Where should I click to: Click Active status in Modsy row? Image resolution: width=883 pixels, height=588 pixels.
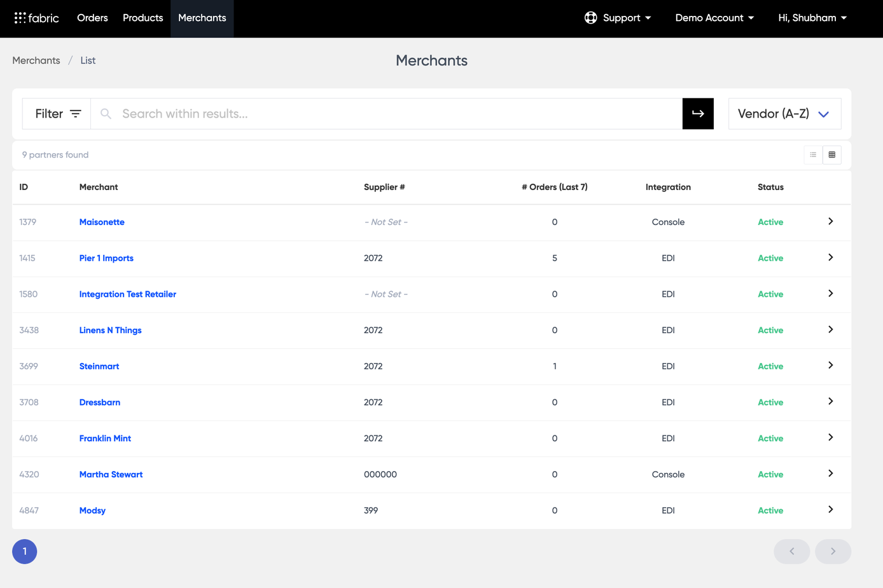click(770, 510)
